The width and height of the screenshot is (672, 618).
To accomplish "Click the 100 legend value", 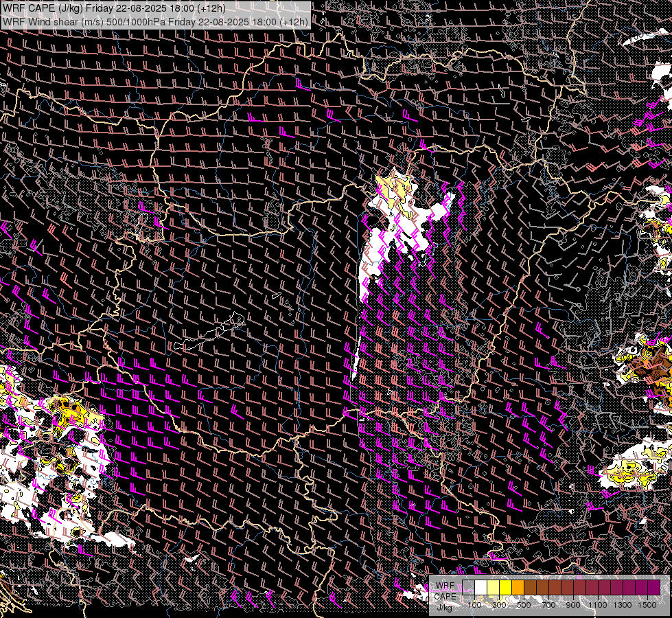I will point(475,605).
